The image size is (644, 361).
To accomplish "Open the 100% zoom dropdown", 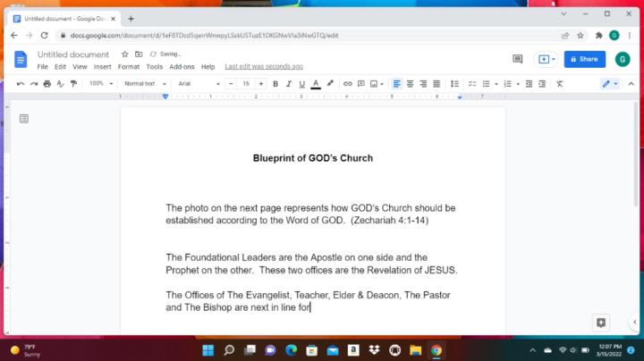I will click(x=101, y=84).
